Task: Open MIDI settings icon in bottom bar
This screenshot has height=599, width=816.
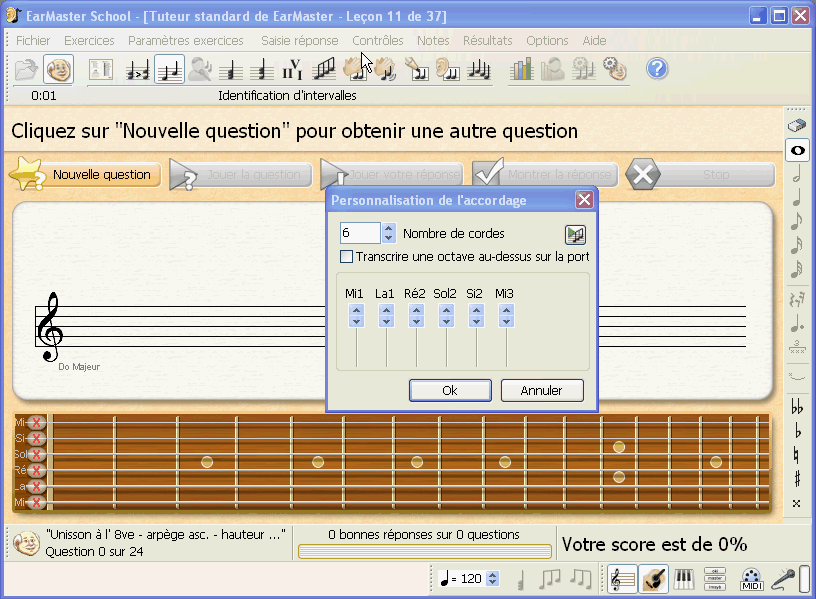Action: (751, 579)
